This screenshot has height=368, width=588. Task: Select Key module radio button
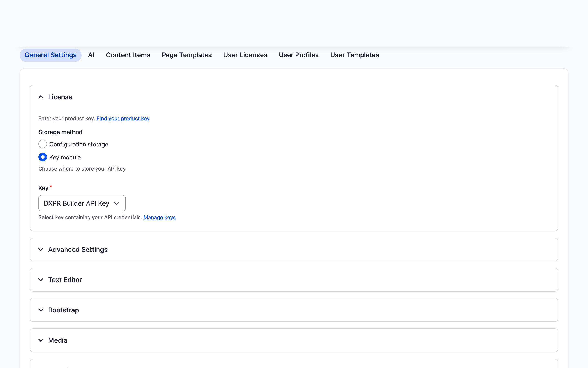[42, 157]
